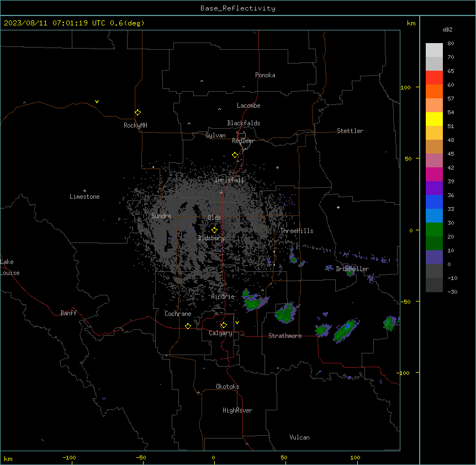The image size is (476, 465).
Task: Click the Blackfalds city label
Action: pos(244,123)
